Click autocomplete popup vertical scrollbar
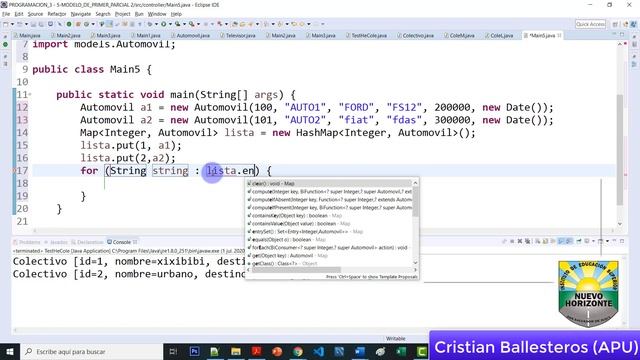The image size is (640, 360). point(416,202)
